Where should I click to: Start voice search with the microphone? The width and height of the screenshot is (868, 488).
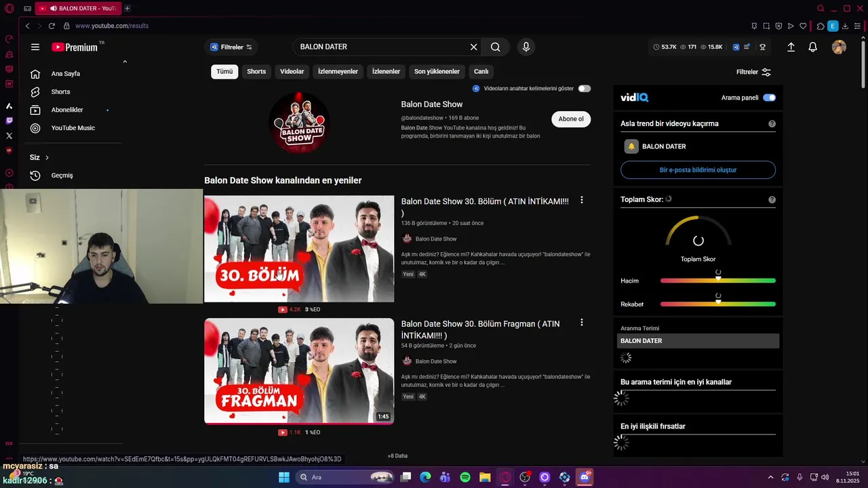[526, 47]
